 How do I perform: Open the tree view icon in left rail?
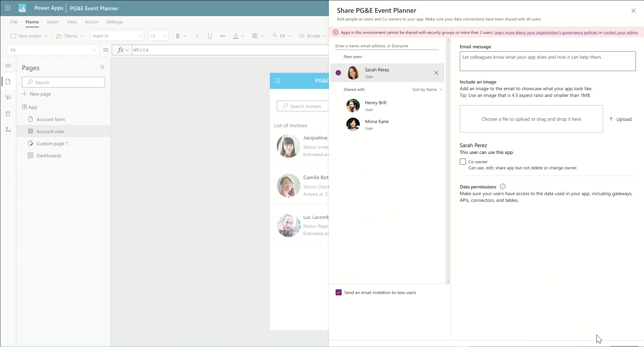[8, 98]
